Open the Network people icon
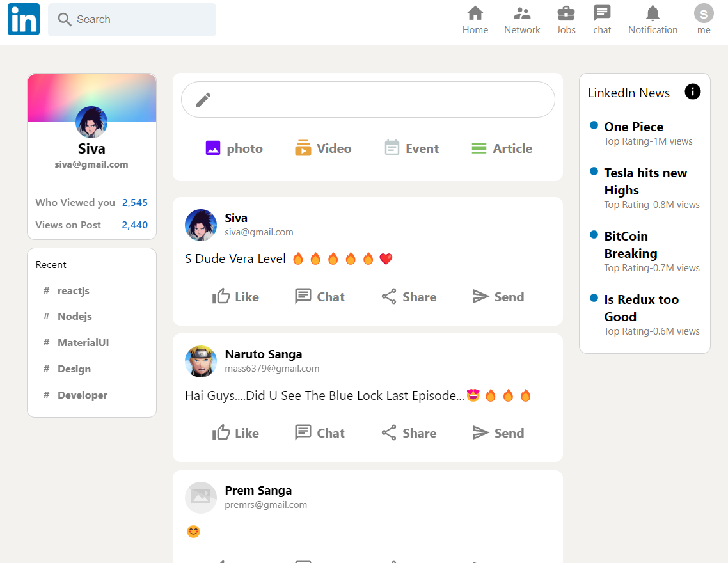 (x=522, y=13)
